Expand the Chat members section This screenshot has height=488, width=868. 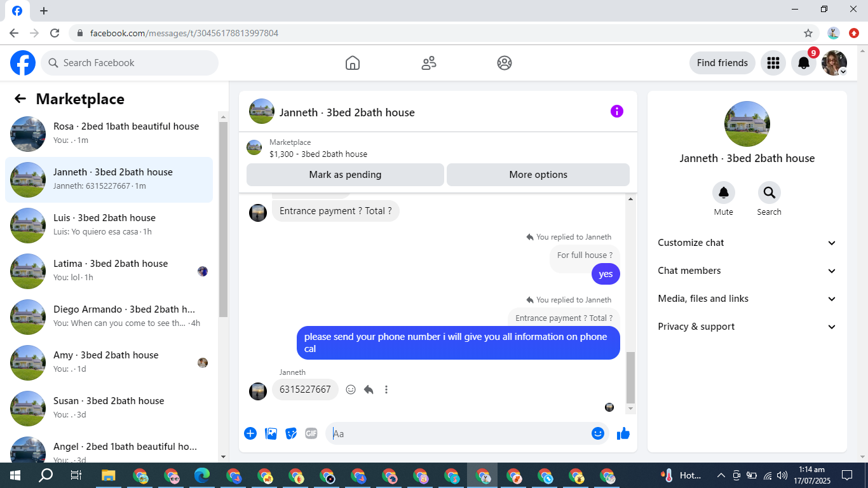point(747,271)
